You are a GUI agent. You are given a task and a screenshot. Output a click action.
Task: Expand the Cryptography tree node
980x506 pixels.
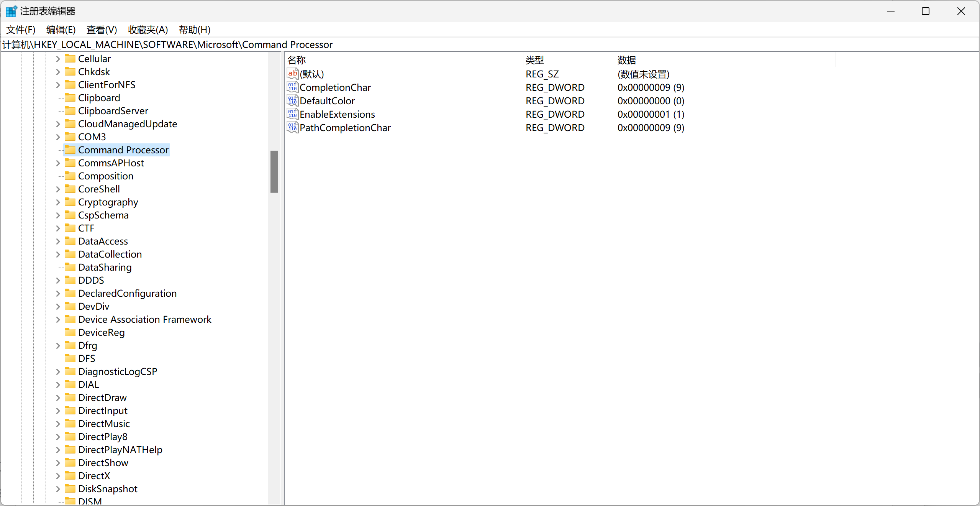pos(58,202)
